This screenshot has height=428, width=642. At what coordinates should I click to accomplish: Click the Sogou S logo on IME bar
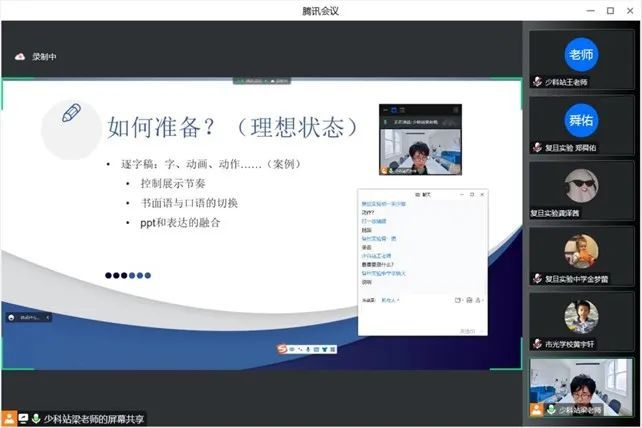[282, 349]
